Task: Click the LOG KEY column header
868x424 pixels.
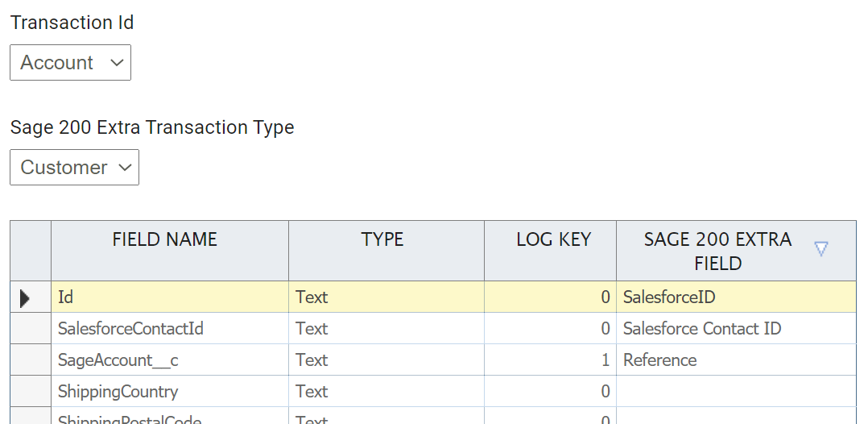Action: pos(553,239)
